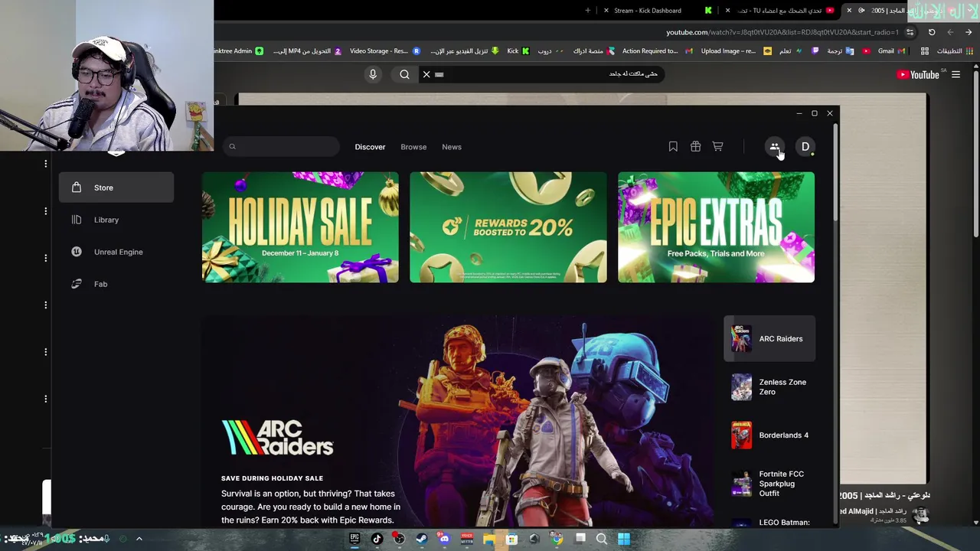Screen dimensions: 980x551
Task: Click the Windows Start button
Action: click(x=624, y=539)
